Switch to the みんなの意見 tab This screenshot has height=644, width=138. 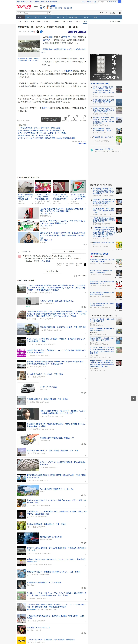click(x=73, y=17)
